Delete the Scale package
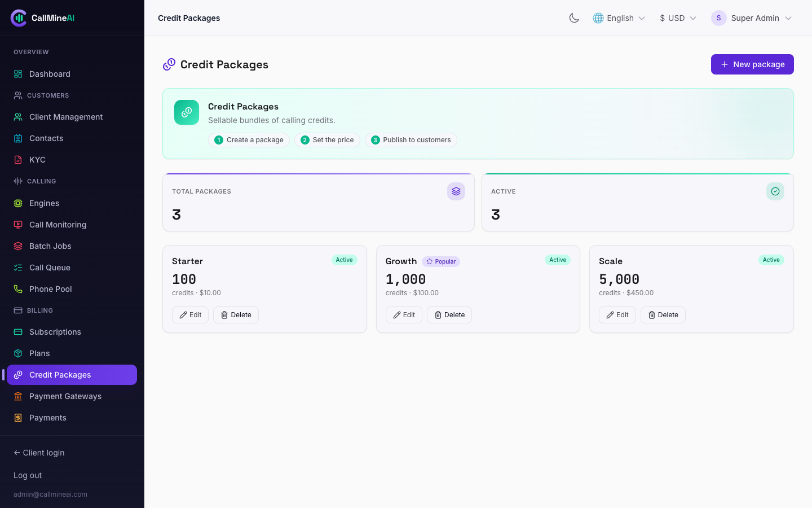 coord(663,315)
